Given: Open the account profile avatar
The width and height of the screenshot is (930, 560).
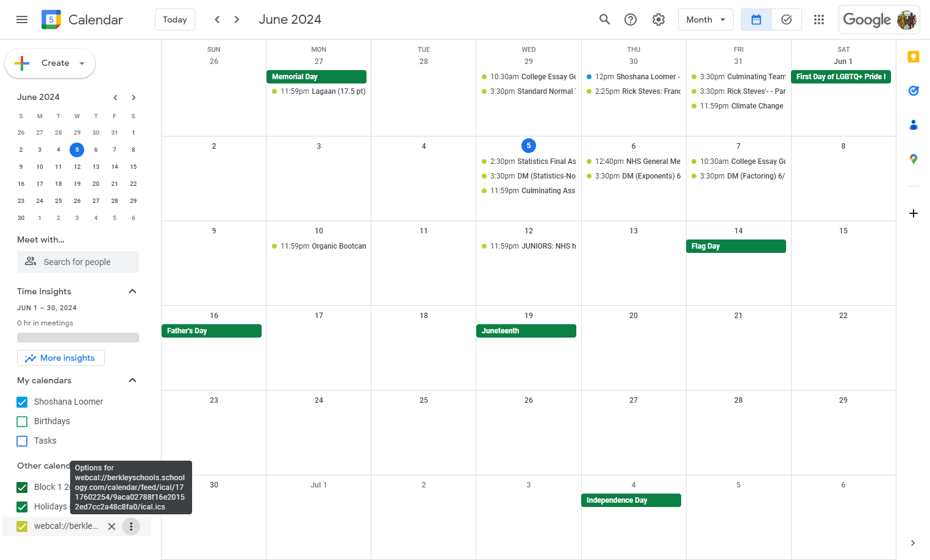Looking at the screenshot, I should pos(907,19).
